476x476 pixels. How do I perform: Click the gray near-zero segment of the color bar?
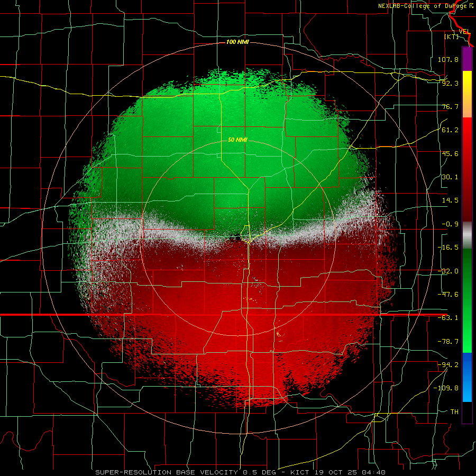[467, 235]
